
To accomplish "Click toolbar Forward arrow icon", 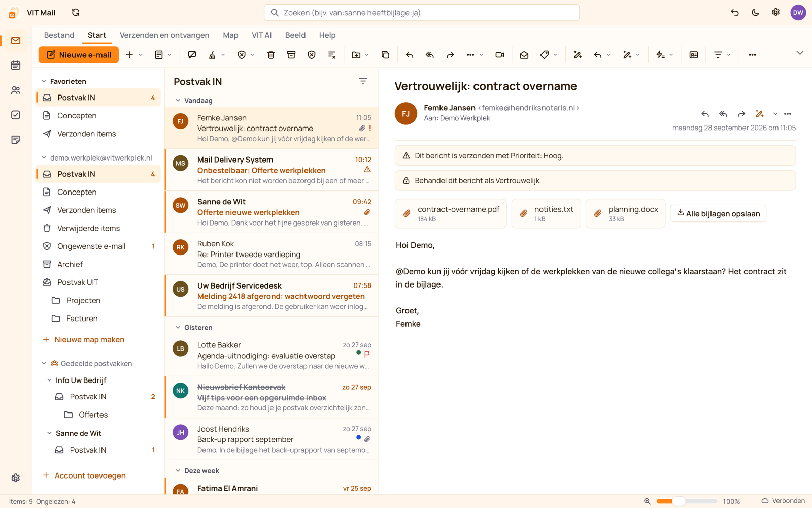I will (x=450, y=55).
